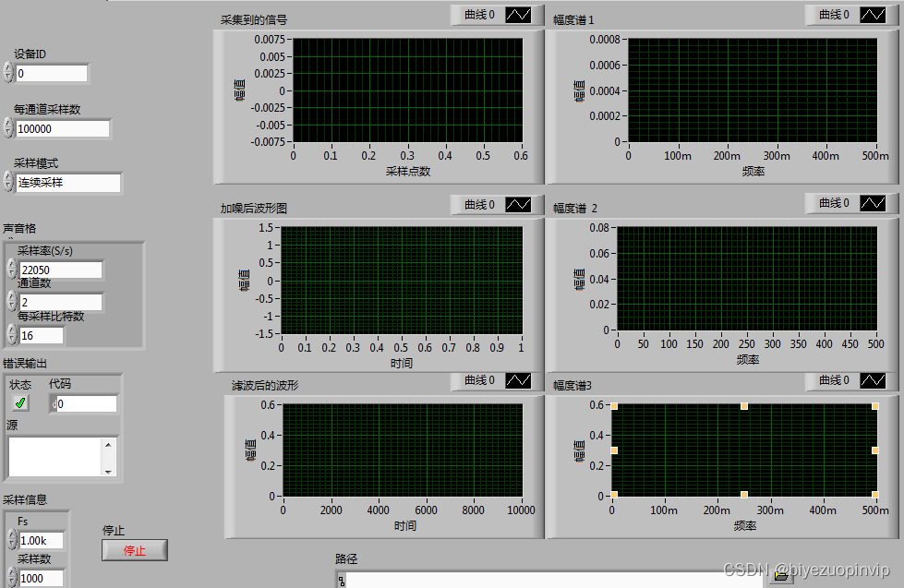Click the 曲线 0 plot icon for 加噪后波形图
Image resolution: width=904 pixels, height=588 pixels.
pos(518,205)
